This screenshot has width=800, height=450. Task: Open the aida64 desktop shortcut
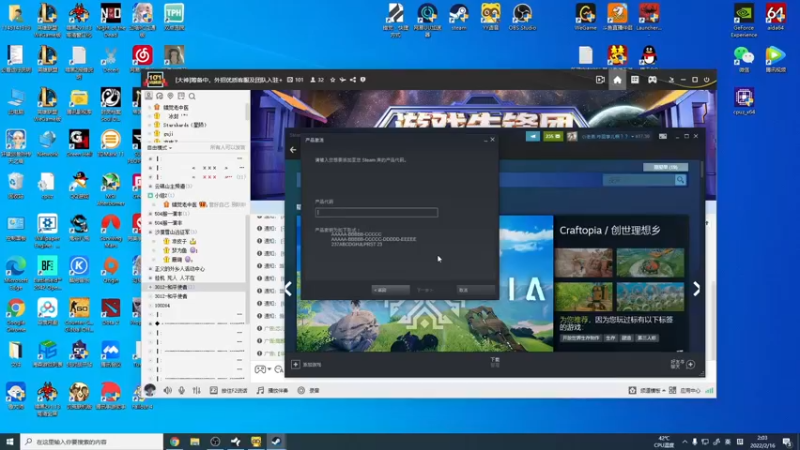(x=776, y=17)
